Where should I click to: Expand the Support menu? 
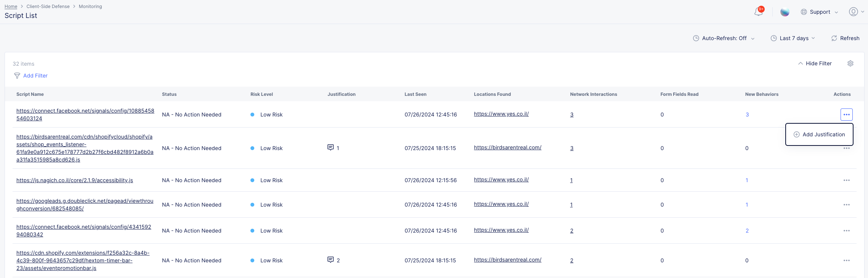[x=819, y=12]
